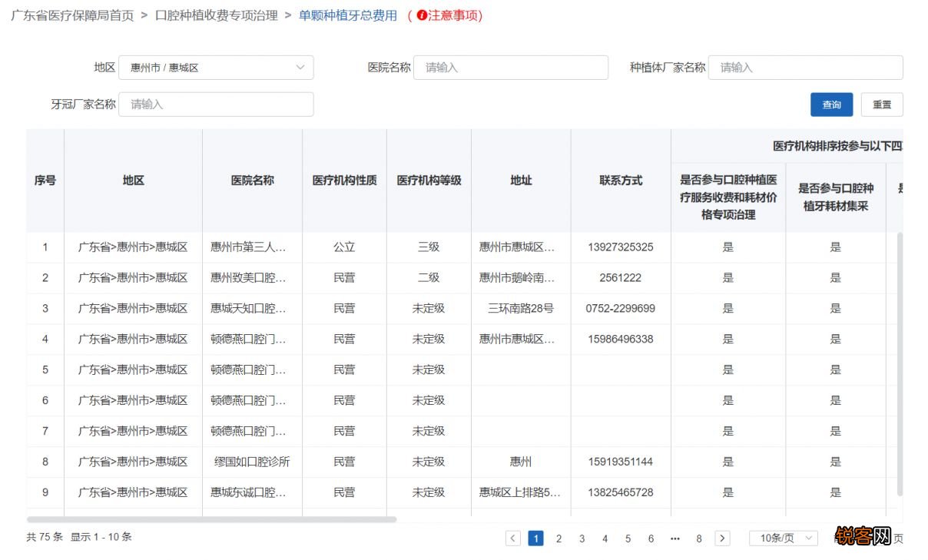Click phone number 2561222
The image size is (928, 560).
(621, 278)
